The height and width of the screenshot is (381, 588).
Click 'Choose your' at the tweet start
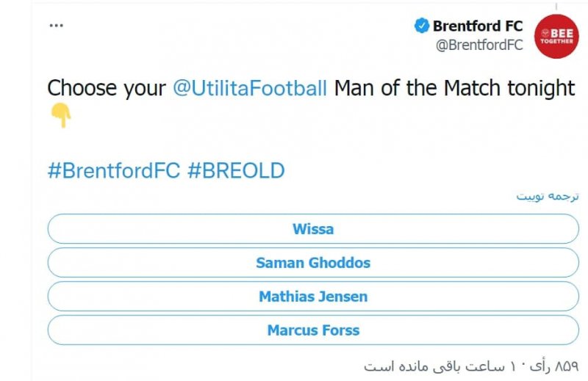(x=107, y=89)
